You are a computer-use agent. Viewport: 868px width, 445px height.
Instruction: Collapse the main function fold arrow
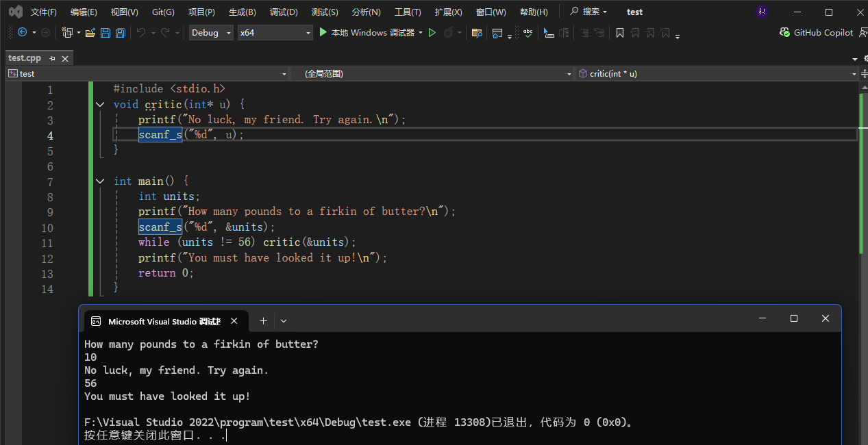pos(100,181)
